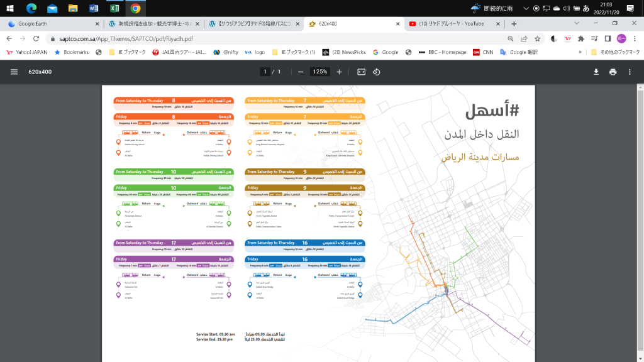The width and height of the screenshot is (644, 362).
Task: Open the PDF viewer more actions menu
Action: [630, 72]
